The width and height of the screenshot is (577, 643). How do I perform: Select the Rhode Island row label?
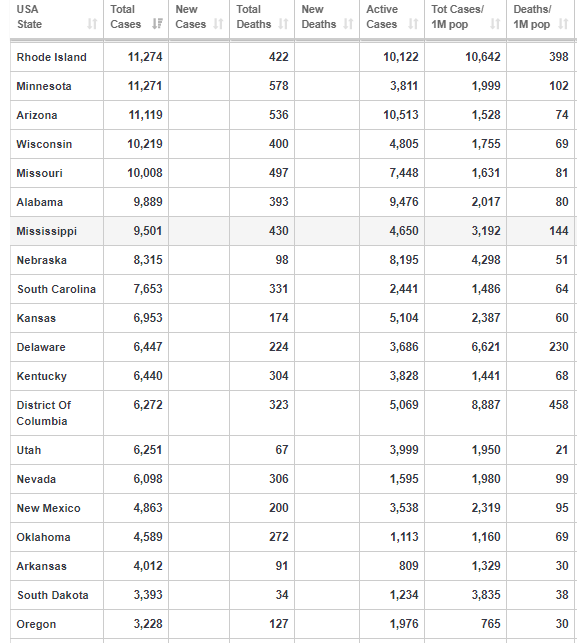click(x=52, y=57)
